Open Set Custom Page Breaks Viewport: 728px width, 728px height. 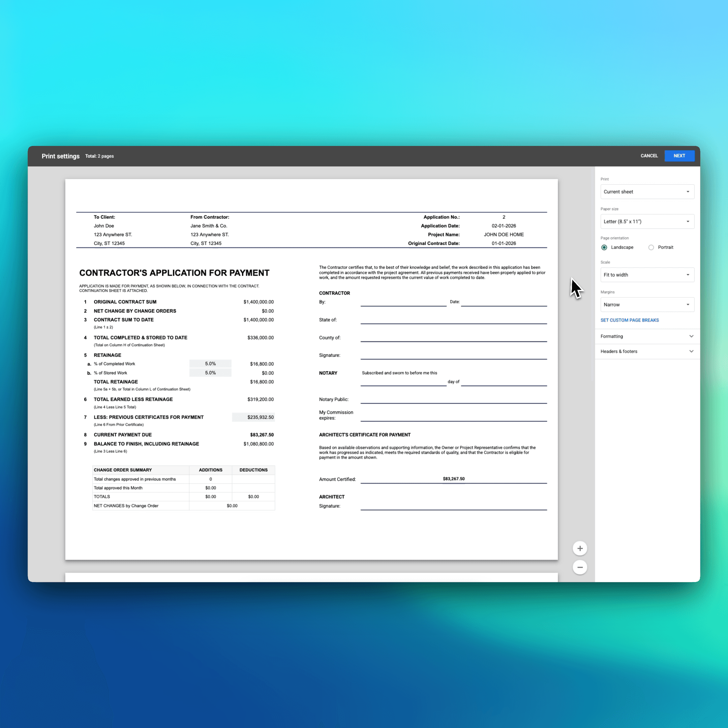pyautogui.click(x=630, y=320)
